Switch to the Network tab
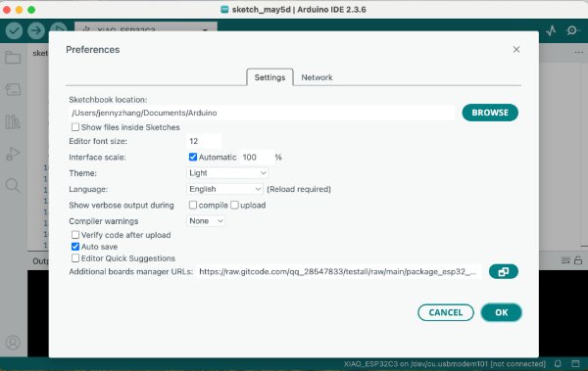The image size is (588, 371). pos(317,77)
